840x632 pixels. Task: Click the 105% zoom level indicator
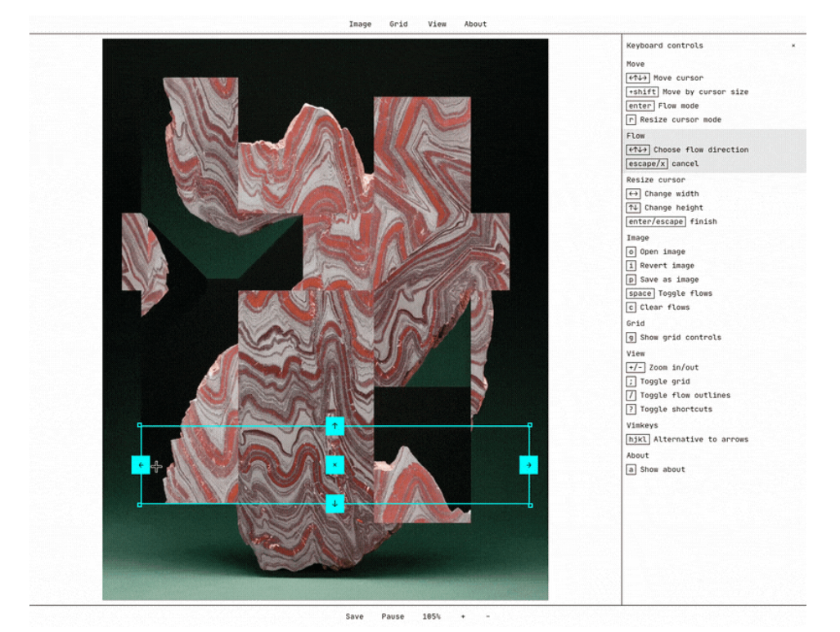point(431,616)
